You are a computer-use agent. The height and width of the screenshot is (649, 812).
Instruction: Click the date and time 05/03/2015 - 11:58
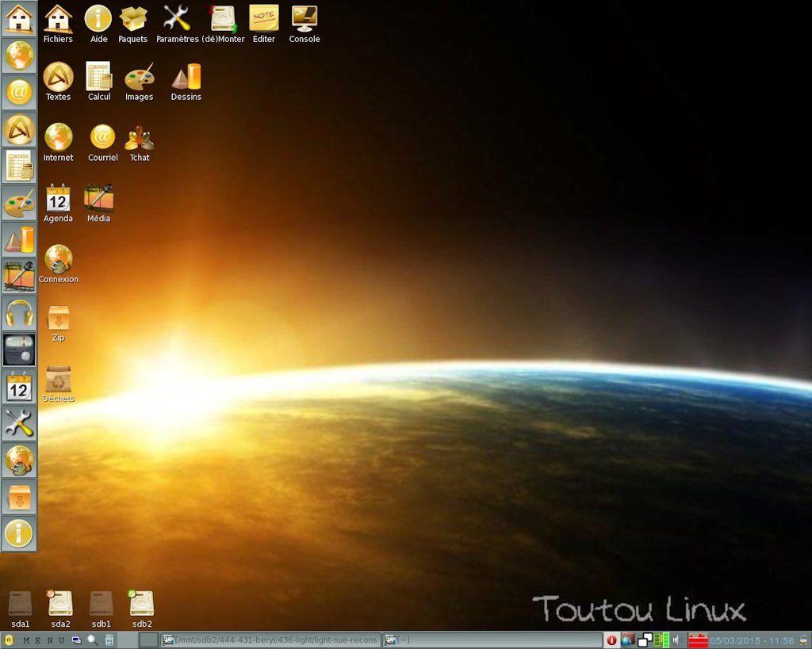[x=752, y=641]
